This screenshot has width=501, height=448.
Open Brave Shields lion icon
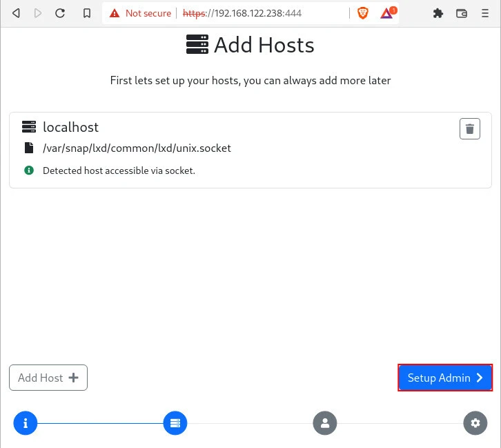point(363,13)
